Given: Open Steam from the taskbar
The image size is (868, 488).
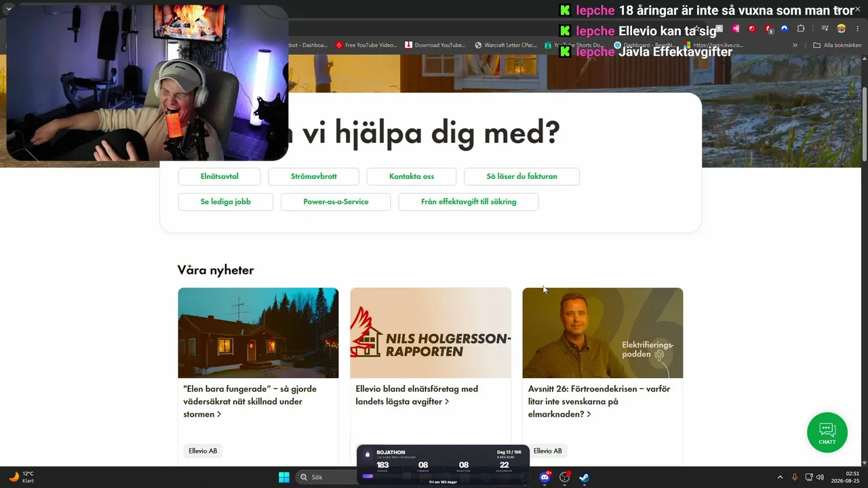Looking at the screenshot, I should click(584, 477).
